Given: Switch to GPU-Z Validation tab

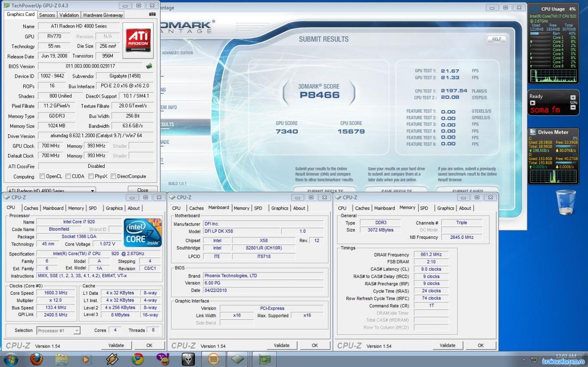Looking at the screenshot, I should coord(69,15).
